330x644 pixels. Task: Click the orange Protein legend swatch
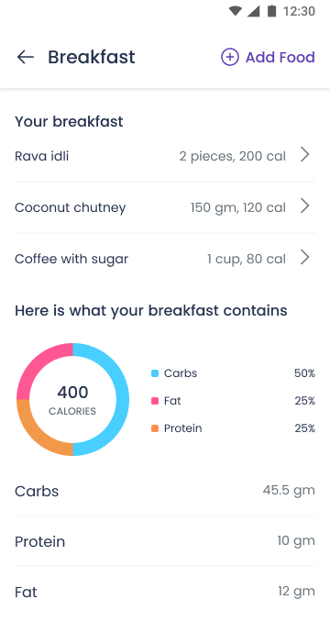coord(155,428)
